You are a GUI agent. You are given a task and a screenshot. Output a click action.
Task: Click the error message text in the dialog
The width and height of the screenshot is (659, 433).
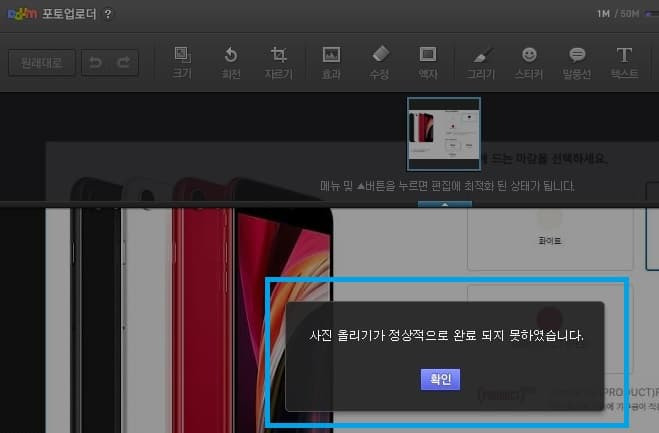(446, 335)
